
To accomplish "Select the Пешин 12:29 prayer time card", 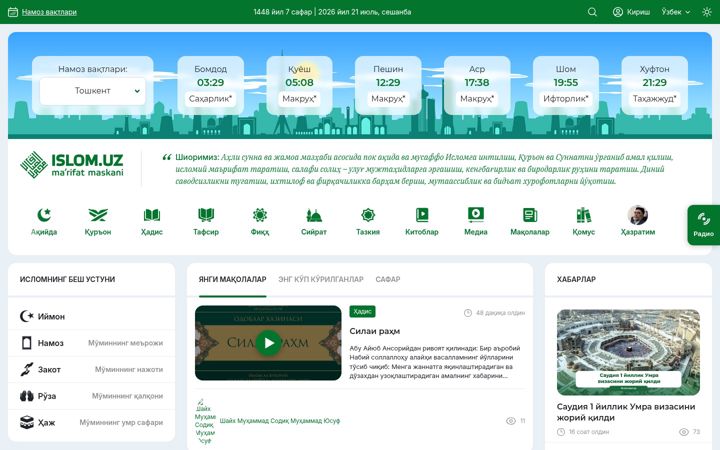I will [388, 85].
